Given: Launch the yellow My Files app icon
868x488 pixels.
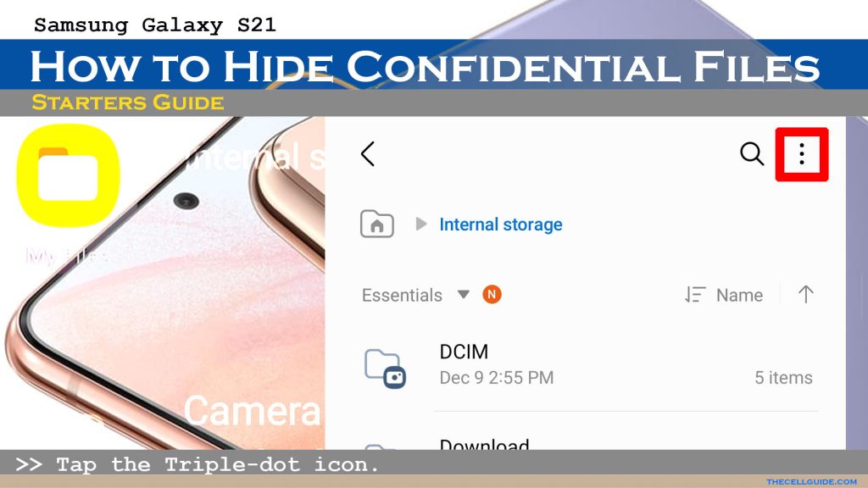Looking at the screenshot, I should (69, 175).
